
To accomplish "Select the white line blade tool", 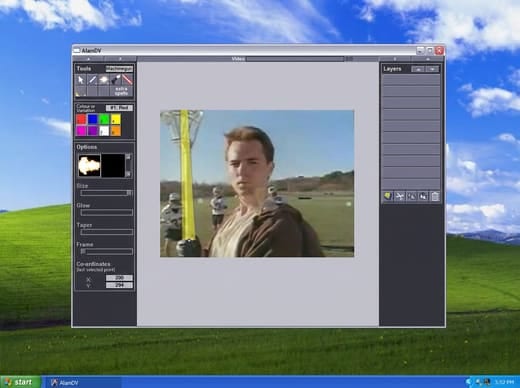I will coord(92,80).
